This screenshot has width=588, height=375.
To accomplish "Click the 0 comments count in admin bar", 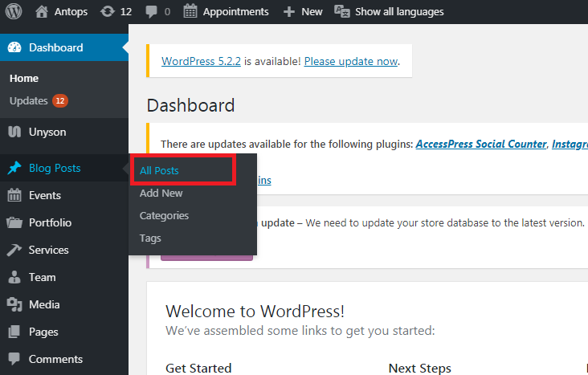I will 167,11.
